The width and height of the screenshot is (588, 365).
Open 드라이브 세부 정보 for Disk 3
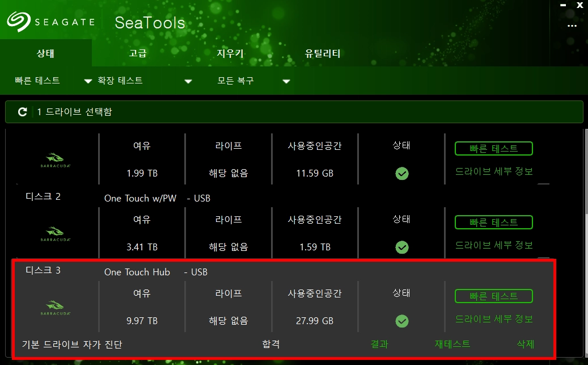[x=494, y=319]
